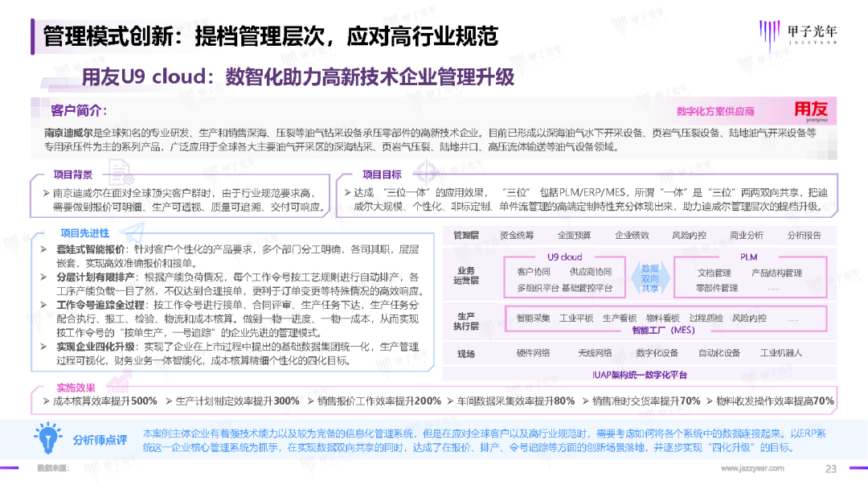Select 产品结构管理 in the PLM box
868x489 pixels.
click(x=776, y=273)
